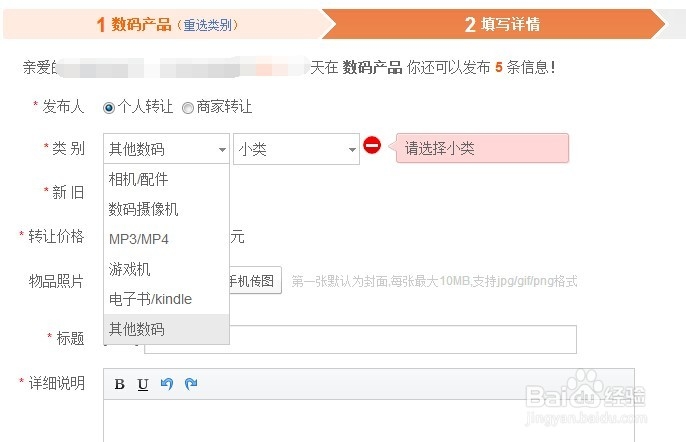Click the 转让价格 field label
The height and width of the screenshot is (442, 686).
[56, 236]
